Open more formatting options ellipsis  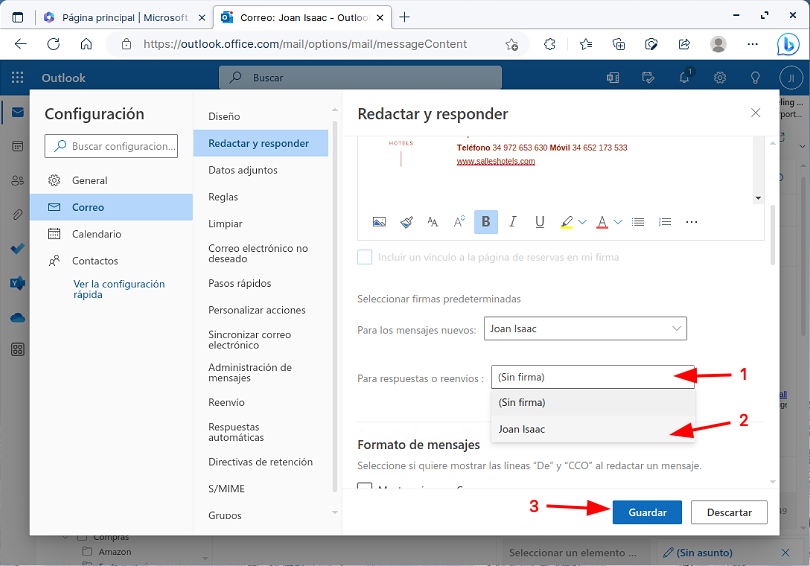click(x=692, y=222)
